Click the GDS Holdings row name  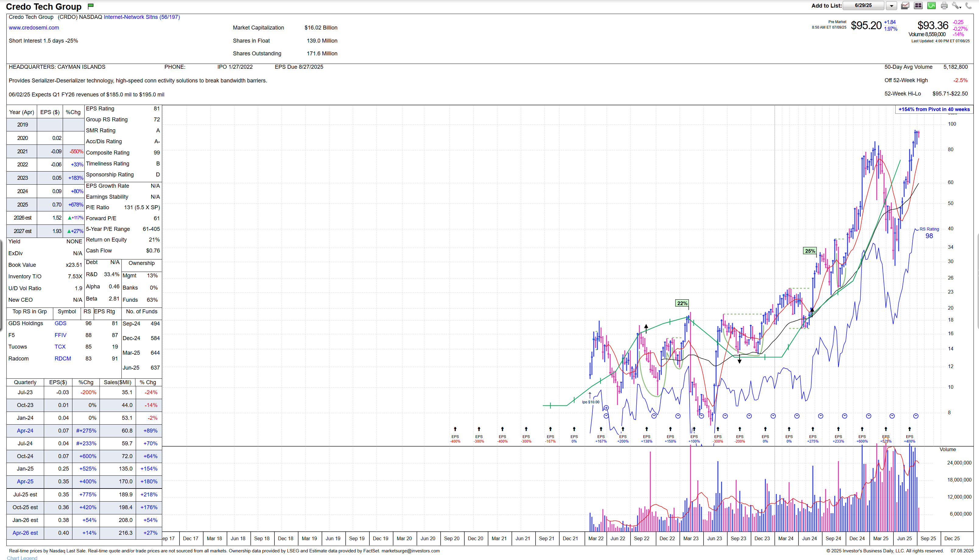(x=26, y=323)
